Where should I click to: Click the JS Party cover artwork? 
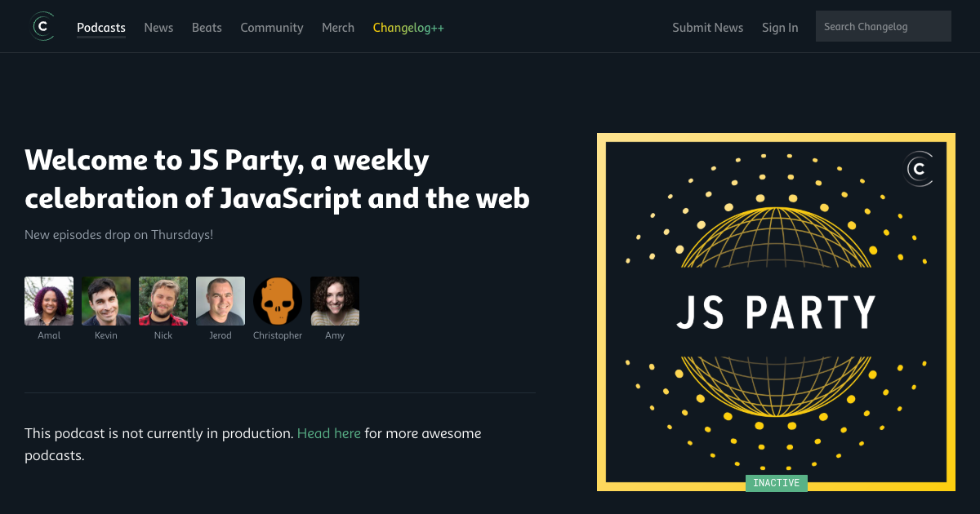click(776, 311)
